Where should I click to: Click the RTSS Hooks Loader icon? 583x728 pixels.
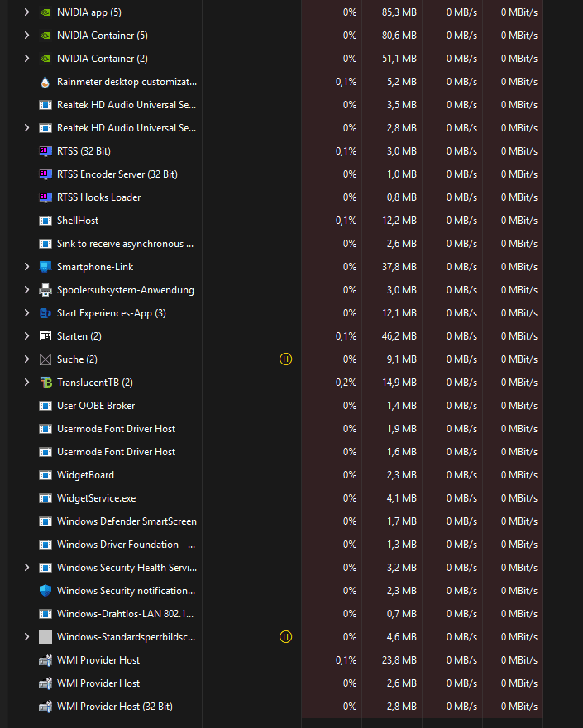point(45,197)
